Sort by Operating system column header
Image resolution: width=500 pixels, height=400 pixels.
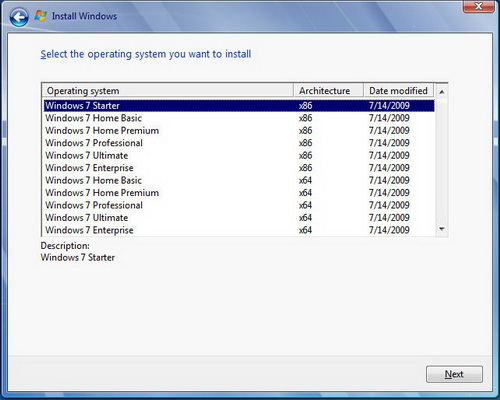[x=168, y=91]
